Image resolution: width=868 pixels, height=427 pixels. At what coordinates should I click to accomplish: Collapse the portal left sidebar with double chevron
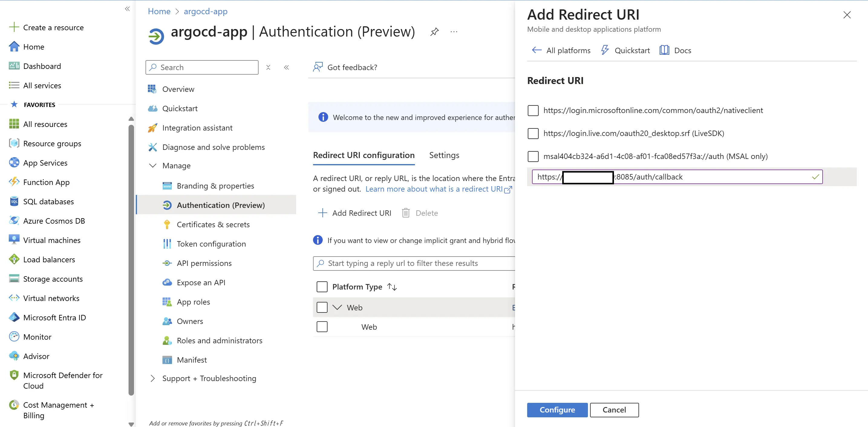pos(127,9)
